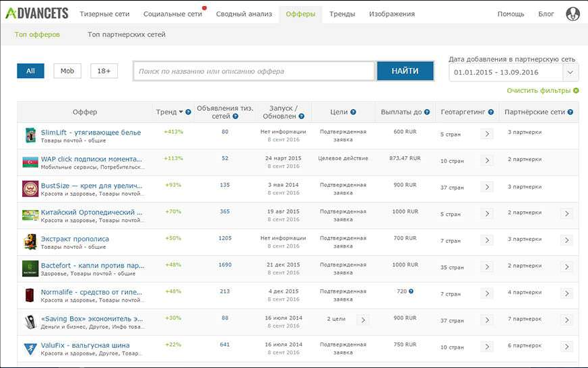Viewport: 588px width, 368px height.
Task: Click the Advancets logo
Action: pyautogui.click(x=37, y=14)
